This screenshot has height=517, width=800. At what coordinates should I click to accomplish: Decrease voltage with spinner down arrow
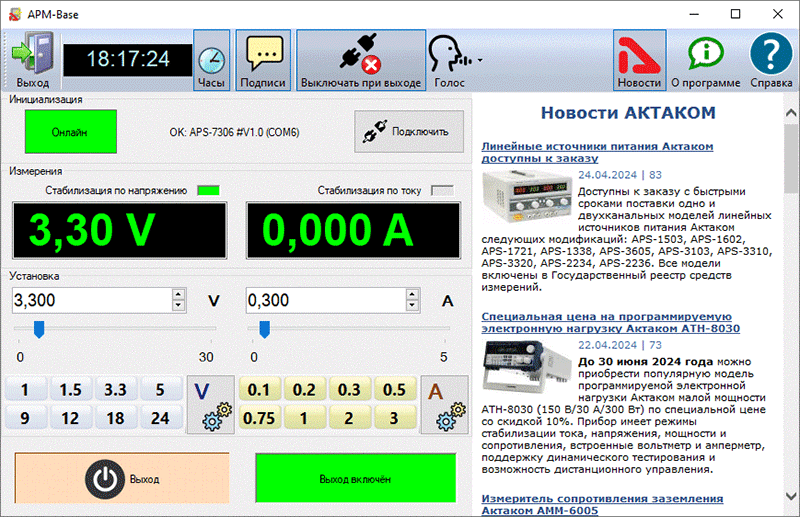pos(179,306)
